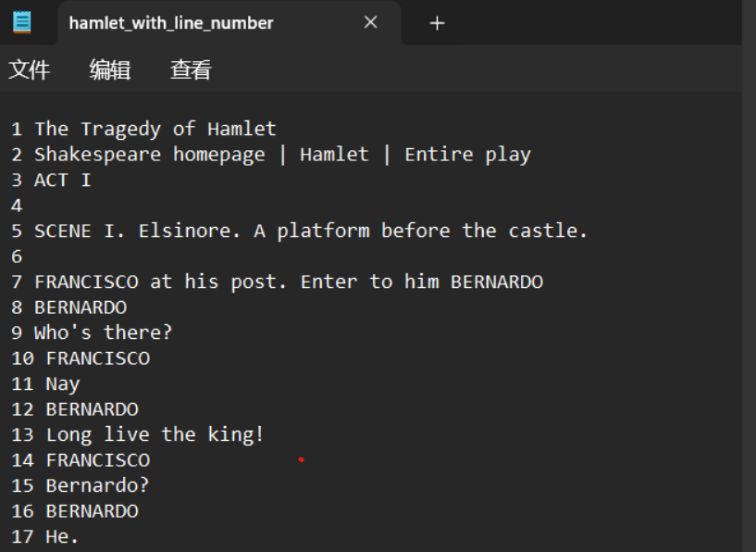Place cursor on line 8 BERNARDO

coord(81,307)
